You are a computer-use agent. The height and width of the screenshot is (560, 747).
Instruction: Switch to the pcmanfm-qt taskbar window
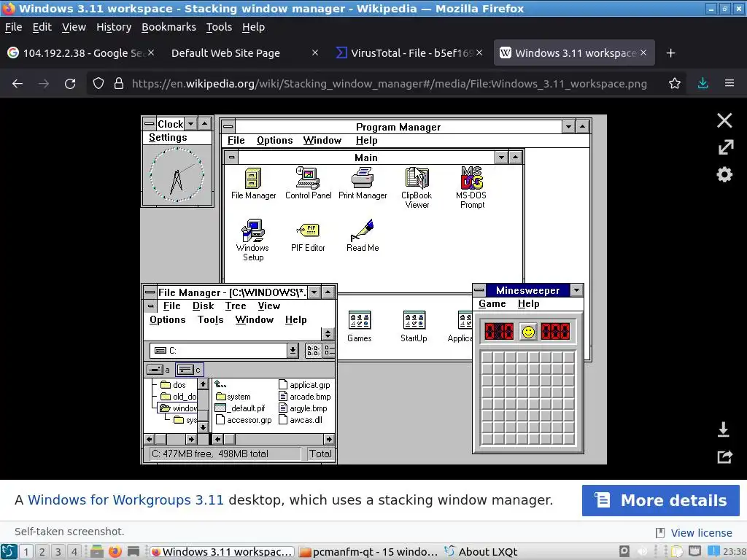point(368,552)
